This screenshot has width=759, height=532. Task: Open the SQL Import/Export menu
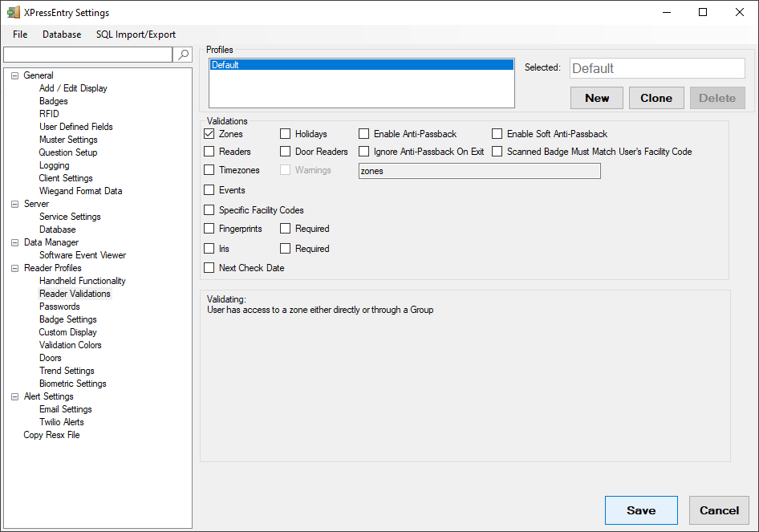click(x=136, y=35)
